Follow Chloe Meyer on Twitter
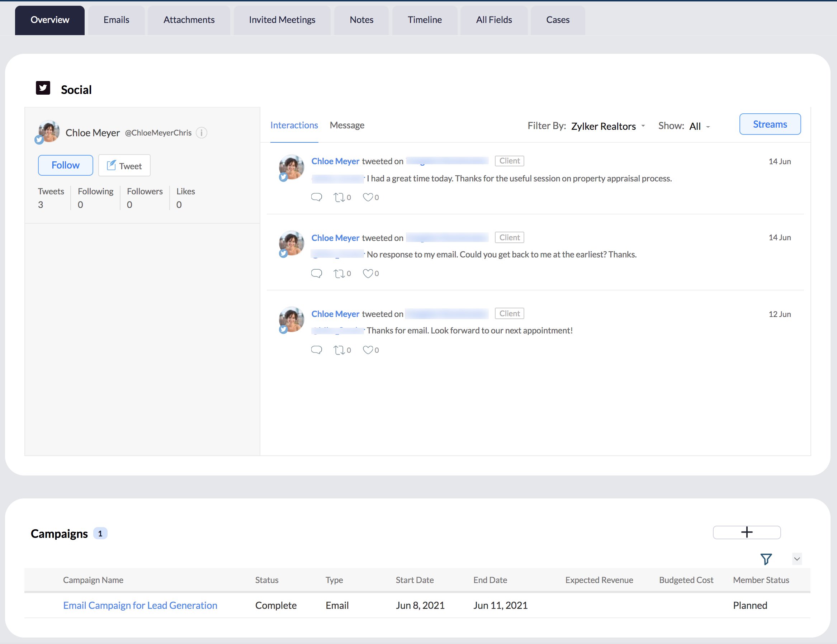Image resolution: width=837 pixels, height=644 pixels. click(65, 165)
